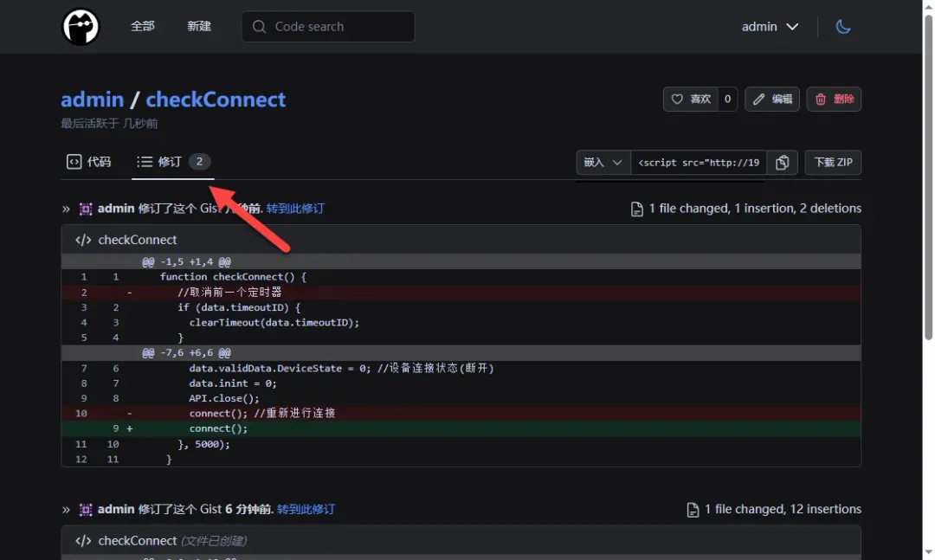
Task: Like the gist with 喜欢 button
Action: [690, 100]
